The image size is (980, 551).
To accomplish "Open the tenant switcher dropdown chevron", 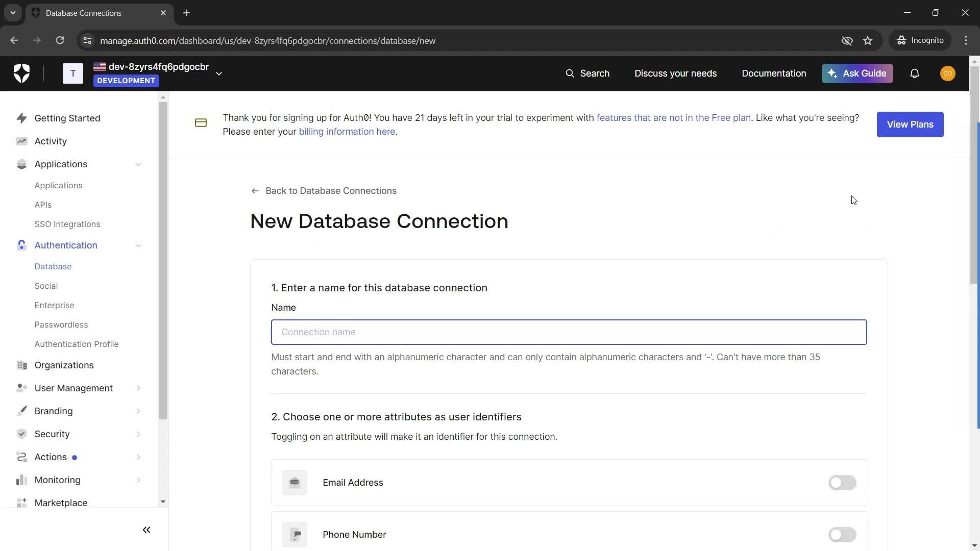I will click(219, 74).
